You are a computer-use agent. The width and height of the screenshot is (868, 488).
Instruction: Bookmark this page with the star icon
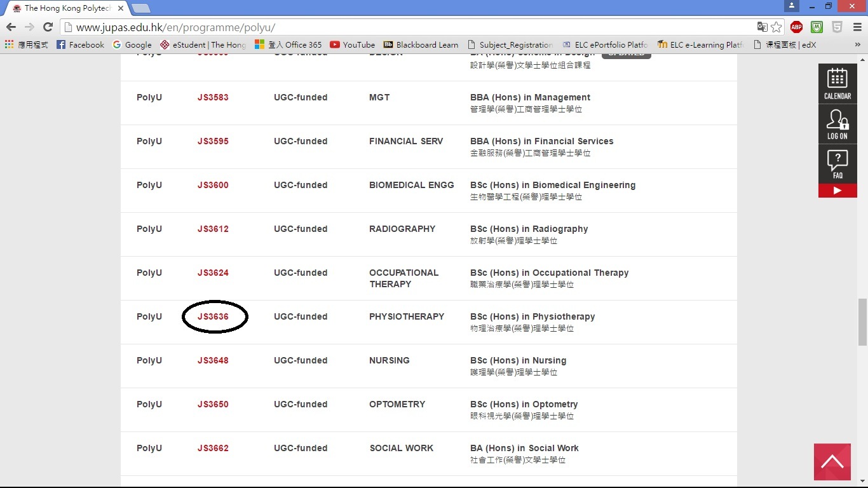[x=776, y=27]
